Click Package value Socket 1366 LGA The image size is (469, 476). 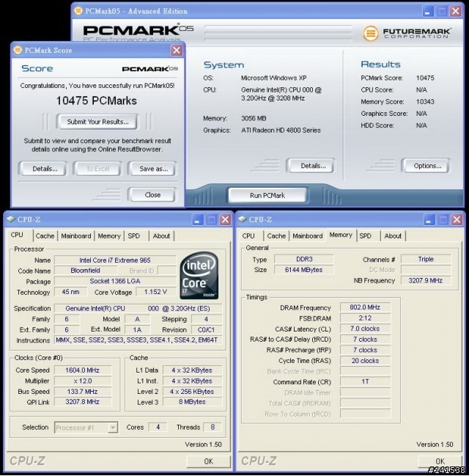pyautogui.click(x=115, y=281)
